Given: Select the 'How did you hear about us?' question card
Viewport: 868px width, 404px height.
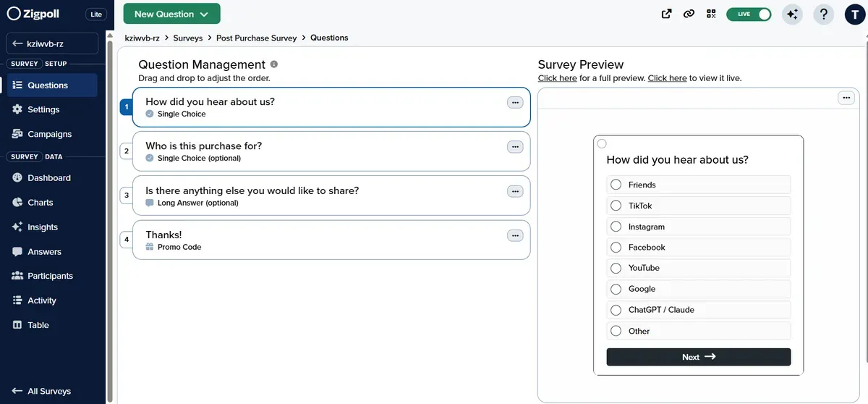Looking at the screenshot, I should click(x=331, y=107).
